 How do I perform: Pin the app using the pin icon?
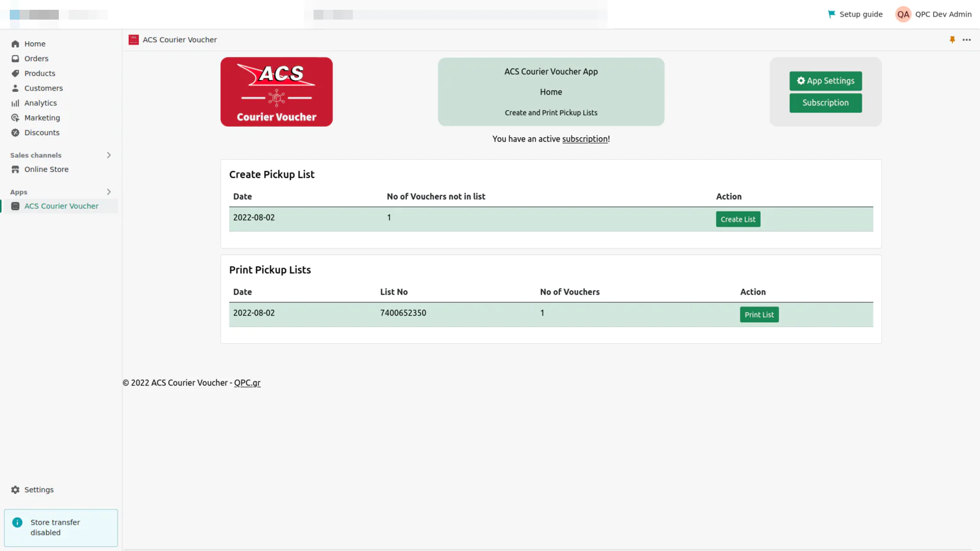pos(952,40)
